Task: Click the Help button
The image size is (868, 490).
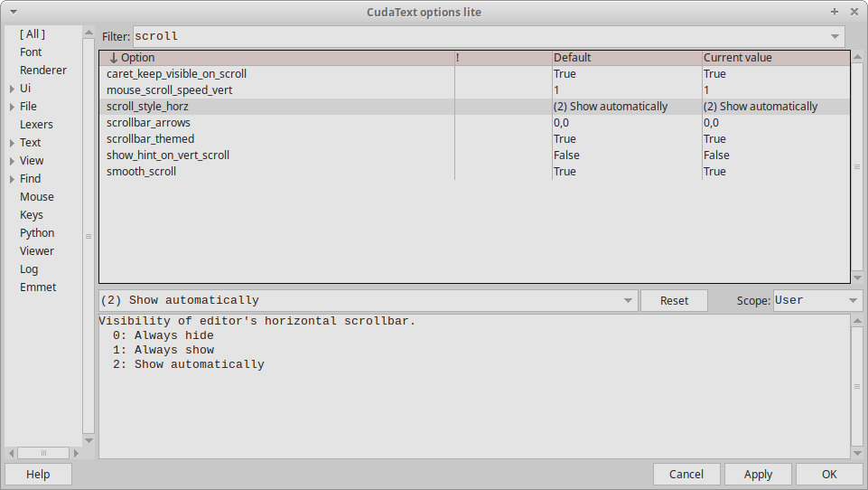Action: click(x=38, y=475)
